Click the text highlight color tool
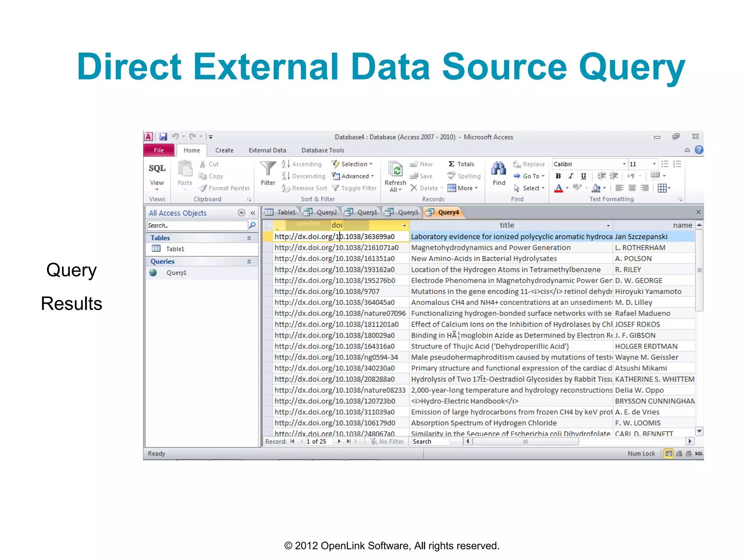747x560 pixels. tap(577, 187)
